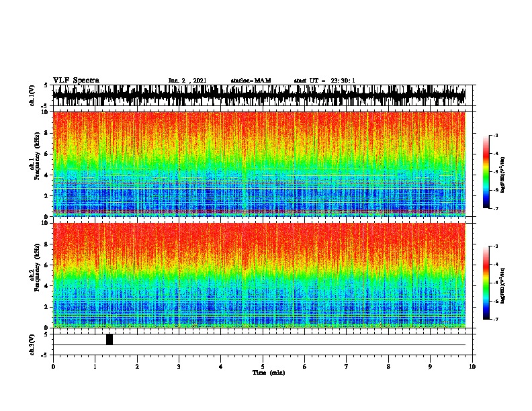Click the ch.1 color scale bar
This screenshot has height=411, width=532.
pos(486,172)
